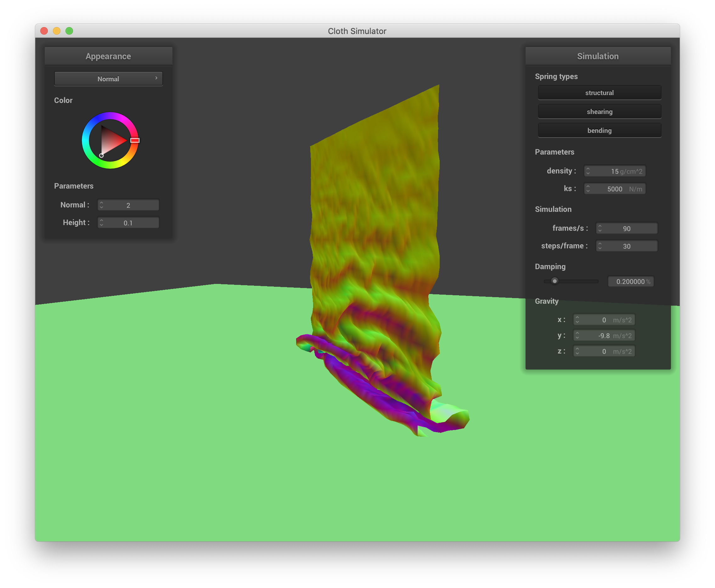Click the Simulation panel header

[x=598, y=56]
